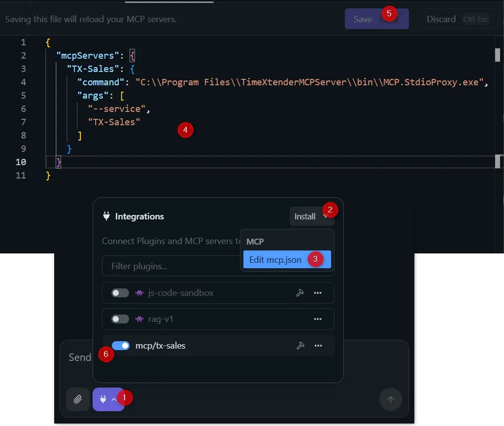Open the Install dropdown in Integrations
Screen dimensions: 504x426
(x=311, y=216)
